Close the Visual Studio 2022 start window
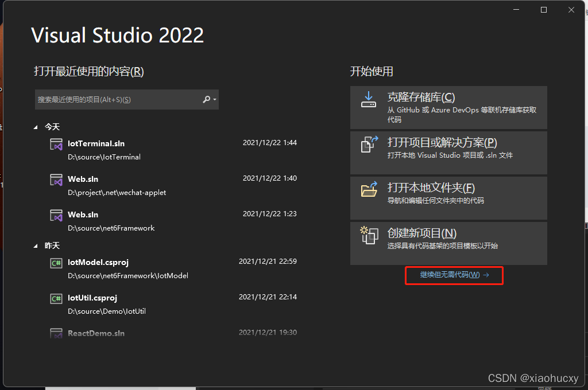Viewport: 588px width, 390px height. [x=571, y=10]
